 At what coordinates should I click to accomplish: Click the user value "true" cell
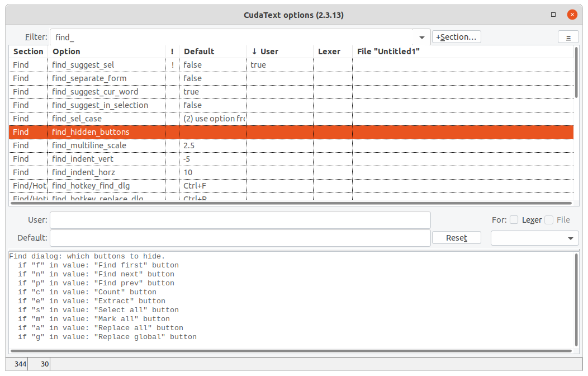point(280,65)
